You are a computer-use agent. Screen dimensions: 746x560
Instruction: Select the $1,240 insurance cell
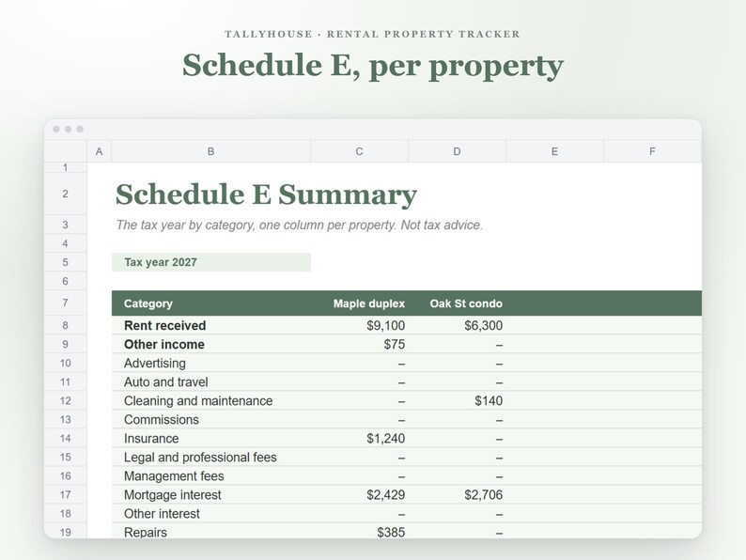(x=359, y=438)
